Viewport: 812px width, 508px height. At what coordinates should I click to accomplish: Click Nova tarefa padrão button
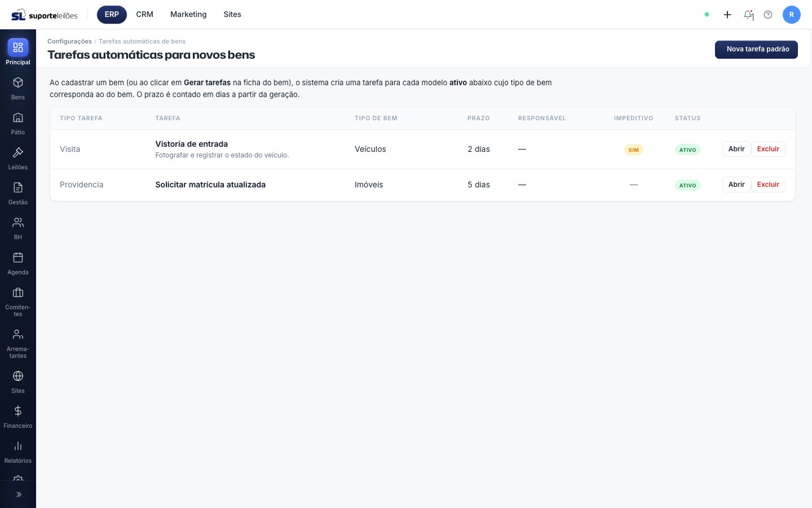(x=756, y=50)
